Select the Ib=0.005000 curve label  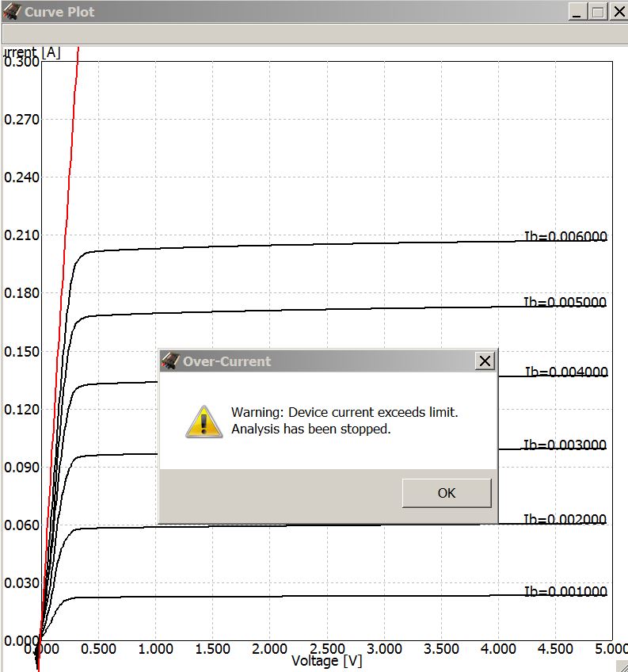(565, 302)
